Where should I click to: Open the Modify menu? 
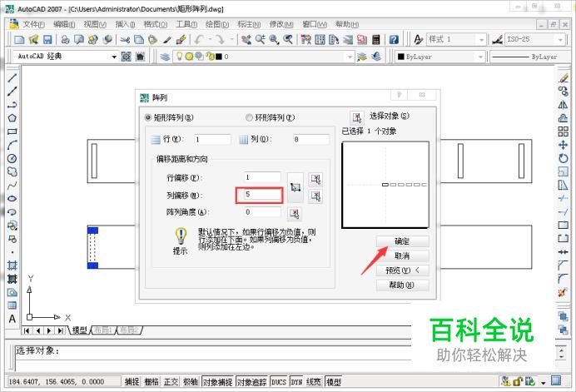281,24
